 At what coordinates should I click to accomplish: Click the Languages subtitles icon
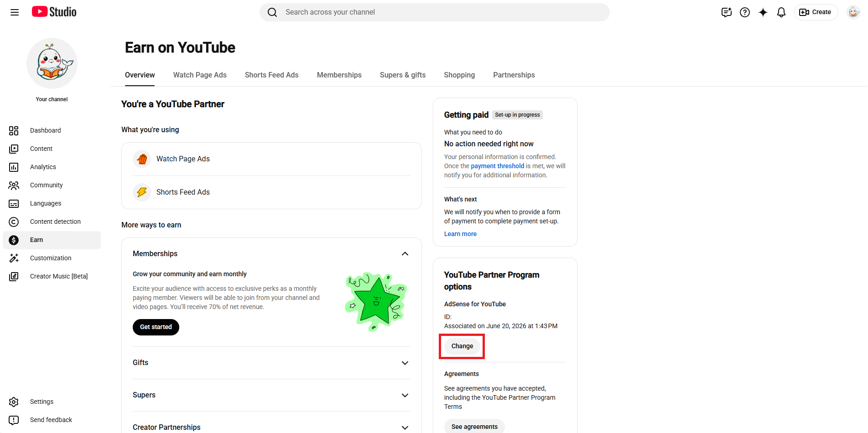tap(14, 204)
